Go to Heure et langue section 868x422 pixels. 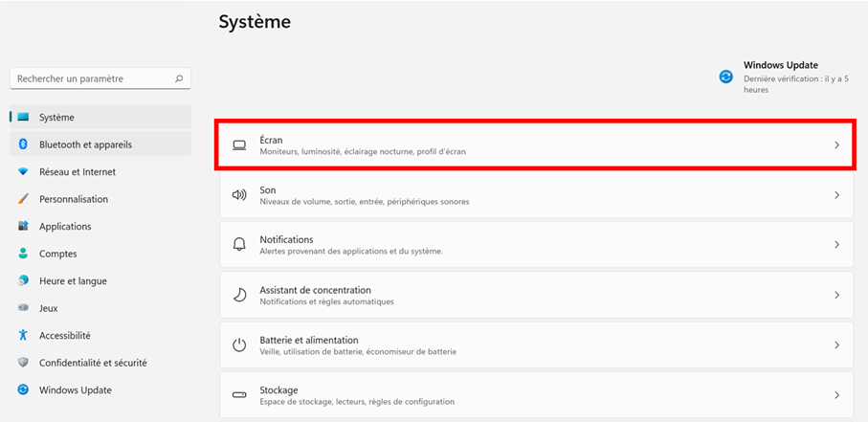point(73,281)
